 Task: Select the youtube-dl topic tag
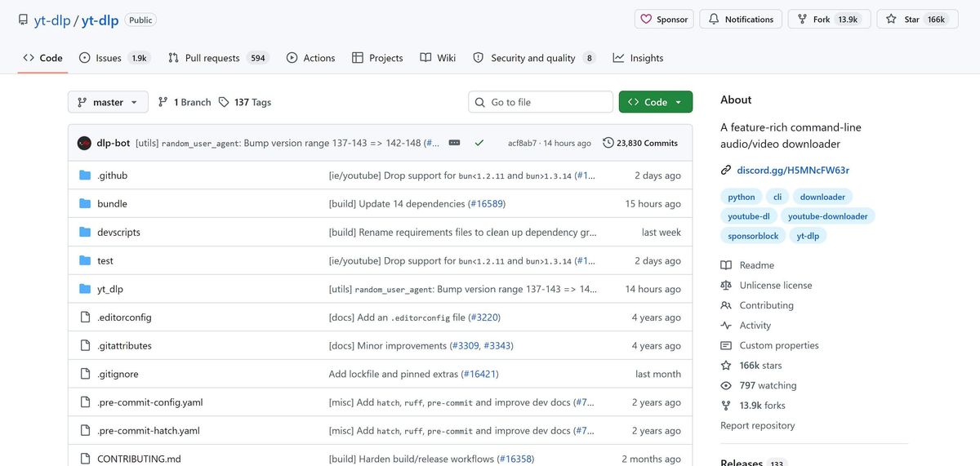[749, 216]
